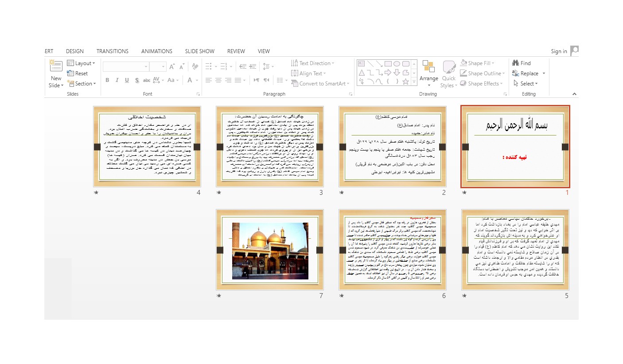Select the Right Arrow shape
Image resolution: width=623 pixels, height=364 pixels.
pos(388,73)
